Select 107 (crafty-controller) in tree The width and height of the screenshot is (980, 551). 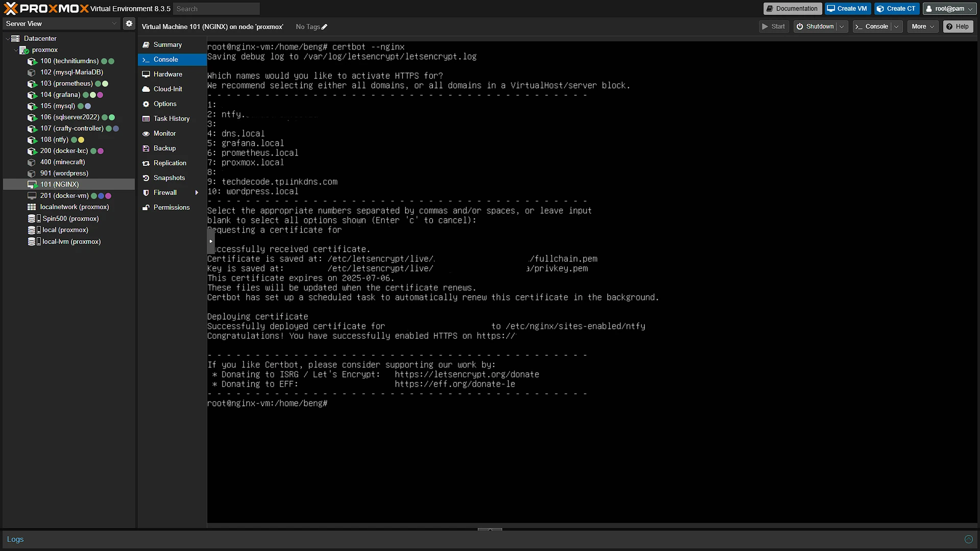[x=69, y=129]
